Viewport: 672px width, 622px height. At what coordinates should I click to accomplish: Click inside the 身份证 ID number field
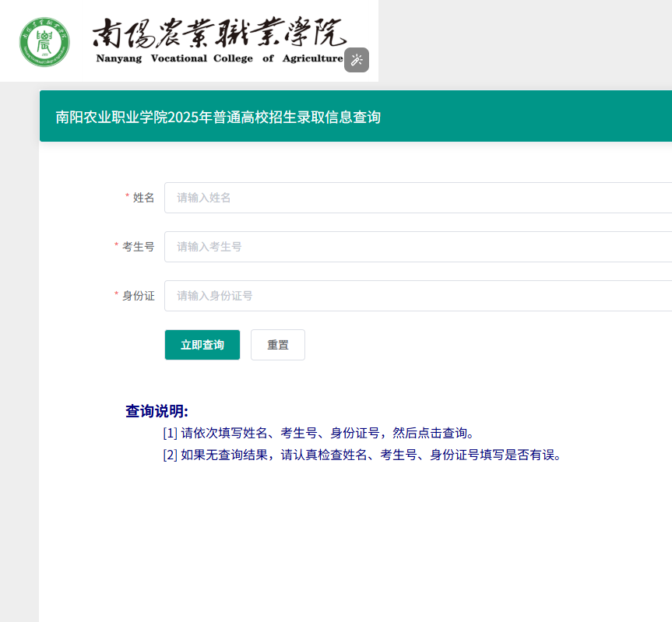tap(350, 296)
